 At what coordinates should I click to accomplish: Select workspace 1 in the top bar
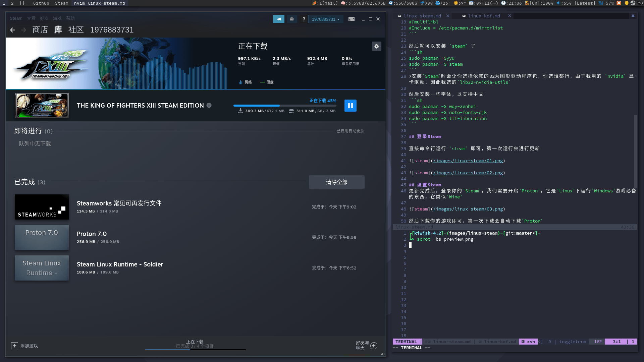(4, 3)
